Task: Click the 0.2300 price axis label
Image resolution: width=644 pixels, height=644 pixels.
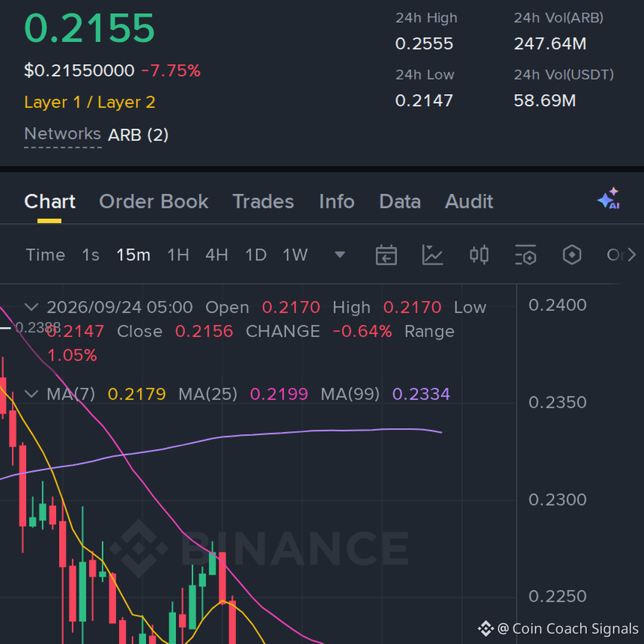Action: pos(558,500)
